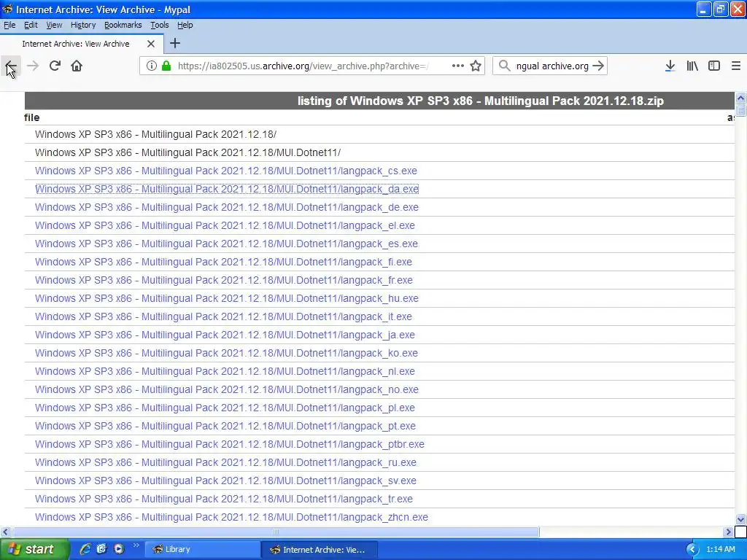The width and height of the screenshot is (747, 560).
Task: Click the forward navigation arrow
Action: (33, 66)
